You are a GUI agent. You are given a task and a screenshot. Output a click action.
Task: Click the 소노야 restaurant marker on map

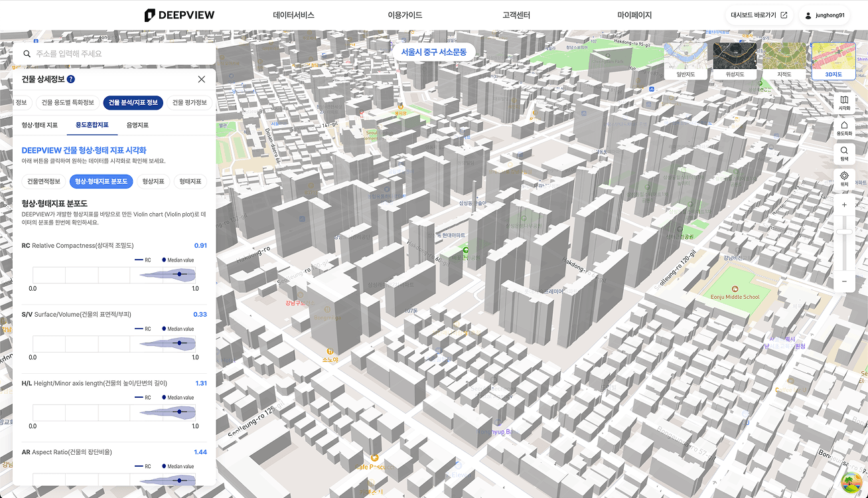330,351
